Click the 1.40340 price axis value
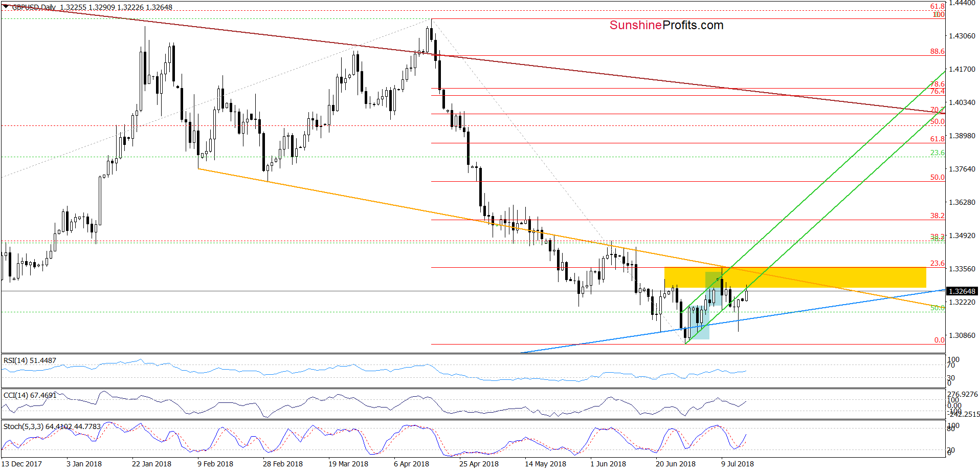Image resolution: width=980 pixels, height=471 pixels. click(962, 102)
